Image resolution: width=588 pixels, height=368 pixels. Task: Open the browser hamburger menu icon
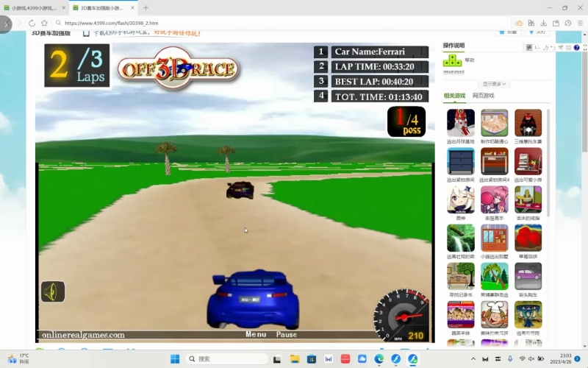pyautogui.click(x=580, y=23)
